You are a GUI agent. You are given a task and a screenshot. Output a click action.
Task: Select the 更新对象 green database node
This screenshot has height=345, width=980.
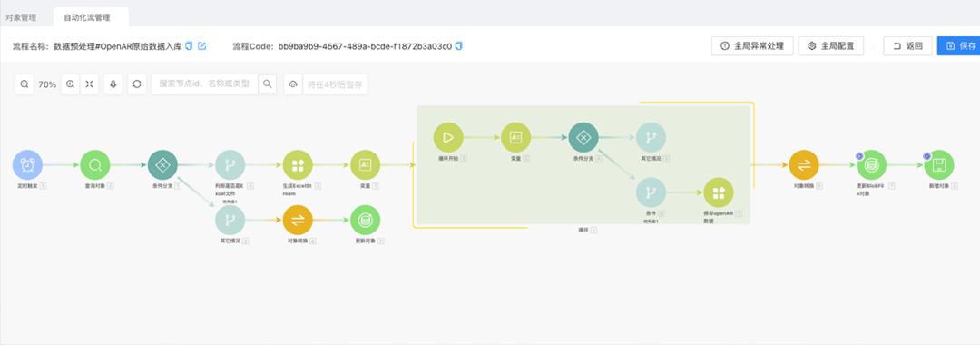click(x=366, y=220)
